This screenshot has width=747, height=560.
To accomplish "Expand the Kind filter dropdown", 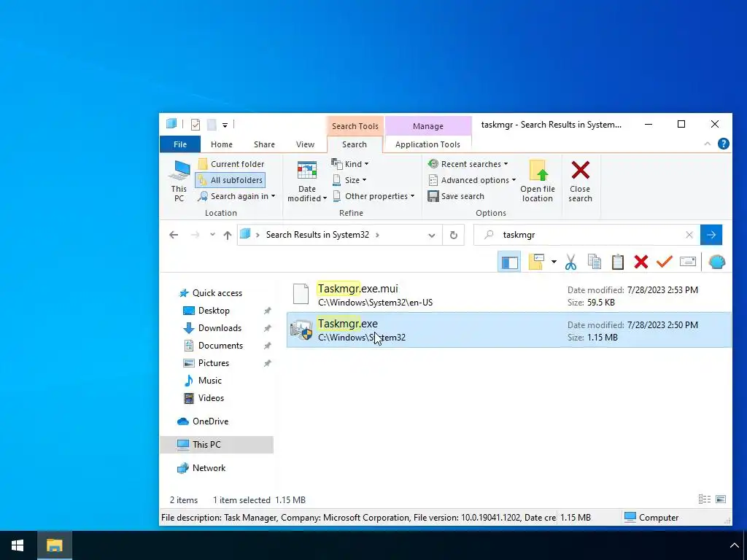I will (x=350, y=164).
